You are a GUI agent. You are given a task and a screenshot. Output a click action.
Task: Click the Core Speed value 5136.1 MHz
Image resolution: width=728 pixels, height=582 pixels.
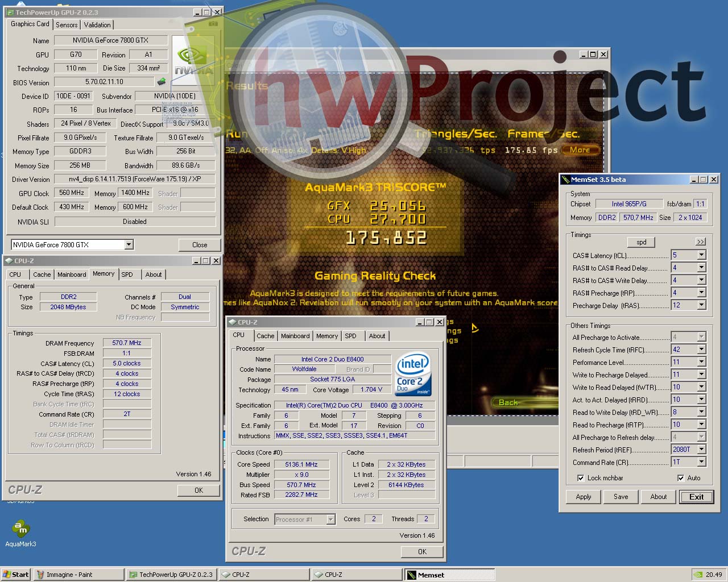pos(301,464)
